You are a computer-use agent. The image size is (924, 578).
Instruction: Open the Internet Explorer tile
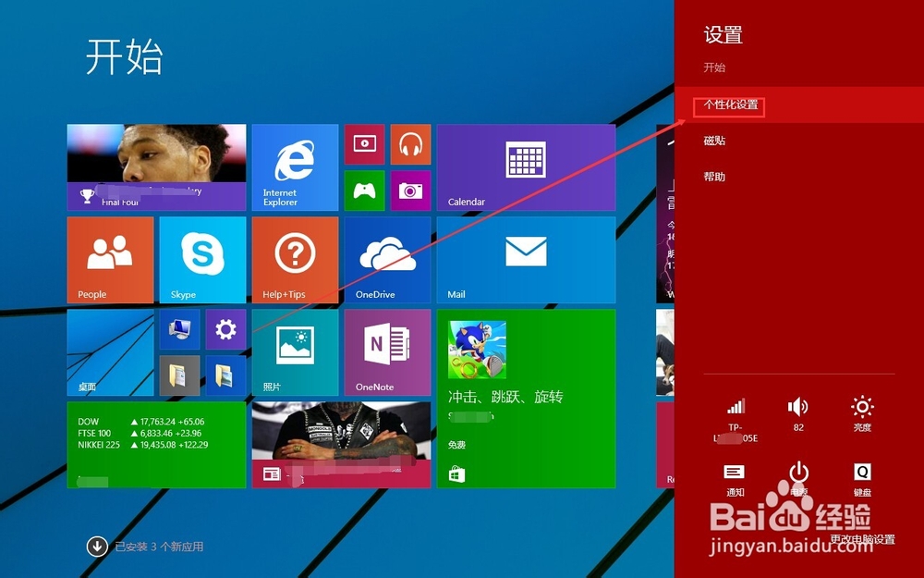pos(295,166)
